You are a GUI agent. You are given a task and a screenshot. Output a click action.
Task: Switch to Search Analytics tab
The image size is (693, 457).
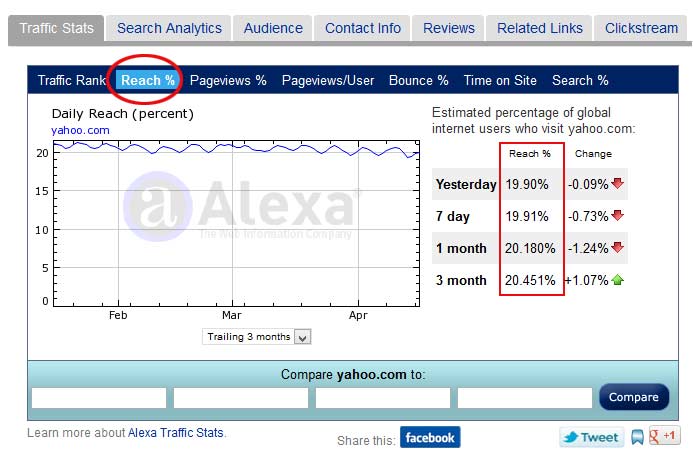coord(169,28)
